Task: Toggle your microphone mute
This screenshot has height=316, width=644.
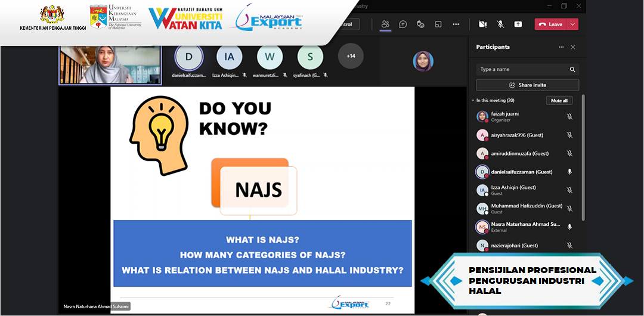Action: [x=500, y=24]
